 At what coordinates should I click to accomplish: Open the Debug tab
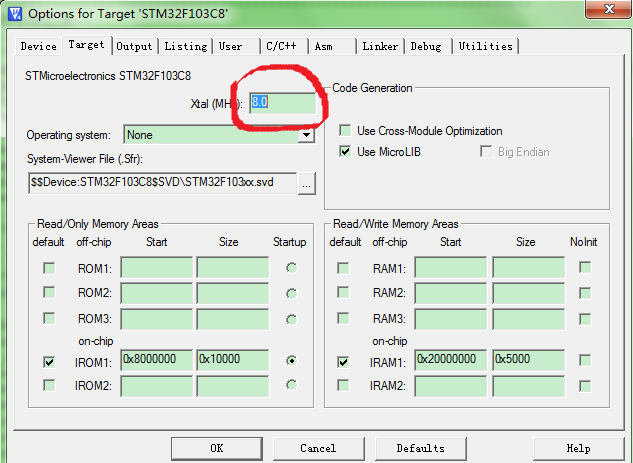click(x=428, y=46)
